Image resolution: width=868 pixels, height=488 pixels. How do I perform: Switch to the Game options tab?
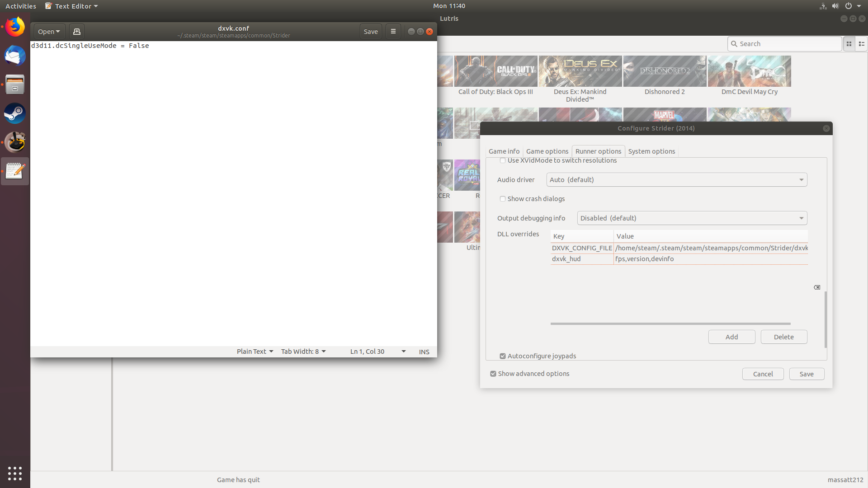tap(547, 151)
